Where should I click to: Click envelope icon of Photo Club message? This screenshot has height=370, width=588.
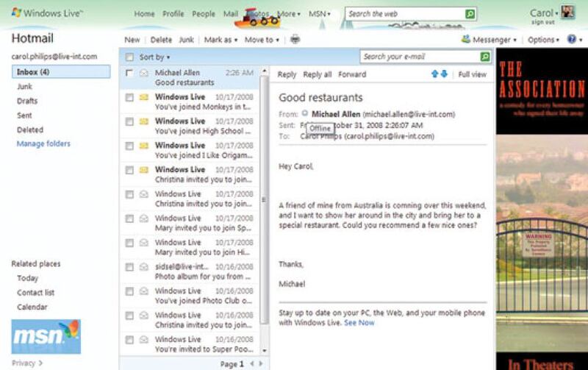(x=144, y=291)
